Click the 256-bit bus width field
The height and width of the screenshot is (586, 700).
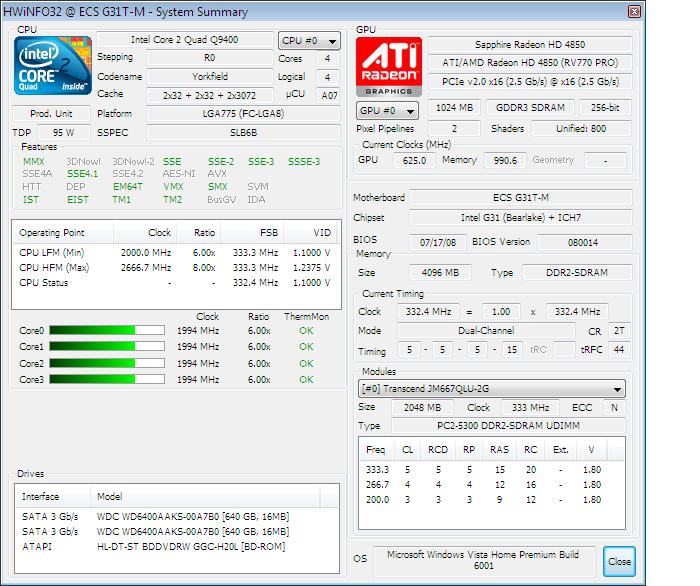point(605,108)
